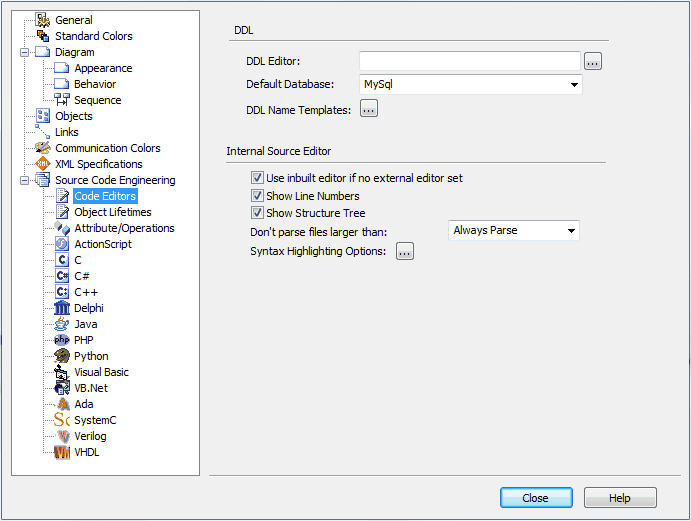
Task: Click the Verilog icon
Action: click(x=63, y=436)
